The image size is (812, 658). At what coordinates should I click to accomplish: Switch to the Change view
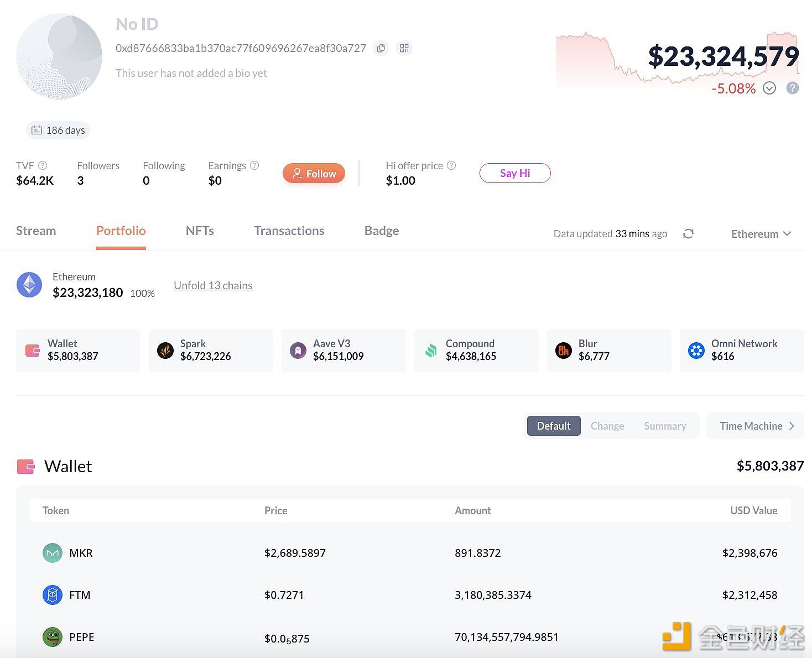(607, 426)
